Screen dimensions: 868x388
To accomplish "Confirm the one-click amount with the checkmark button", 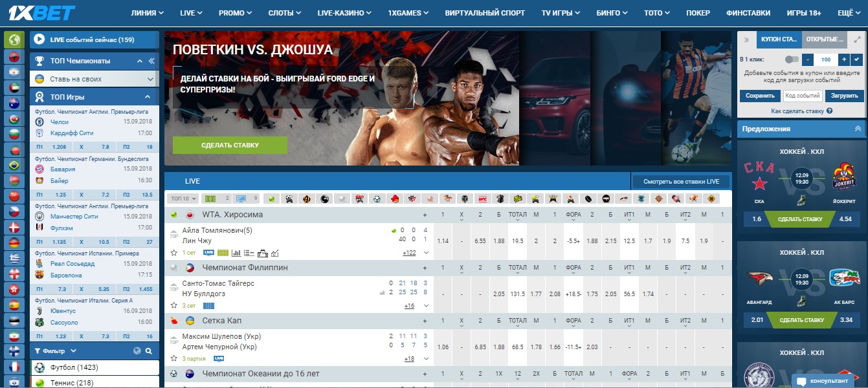I will (x=857, y=59).
